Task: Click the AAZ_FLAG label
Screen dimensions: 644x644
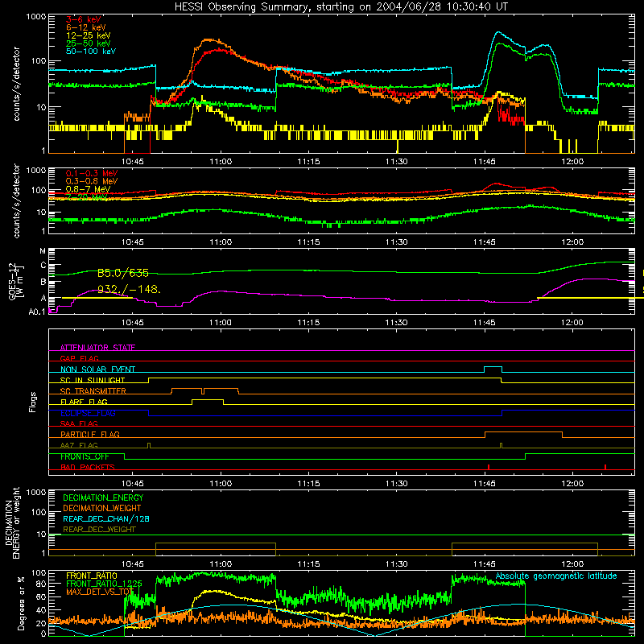Action: click(79, 445)
